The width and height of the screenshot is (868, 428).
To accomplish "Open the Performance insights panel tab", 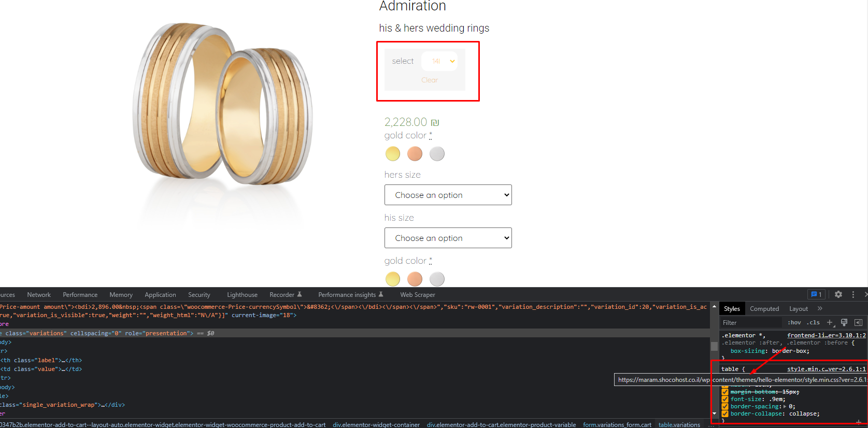I will 351,294.
